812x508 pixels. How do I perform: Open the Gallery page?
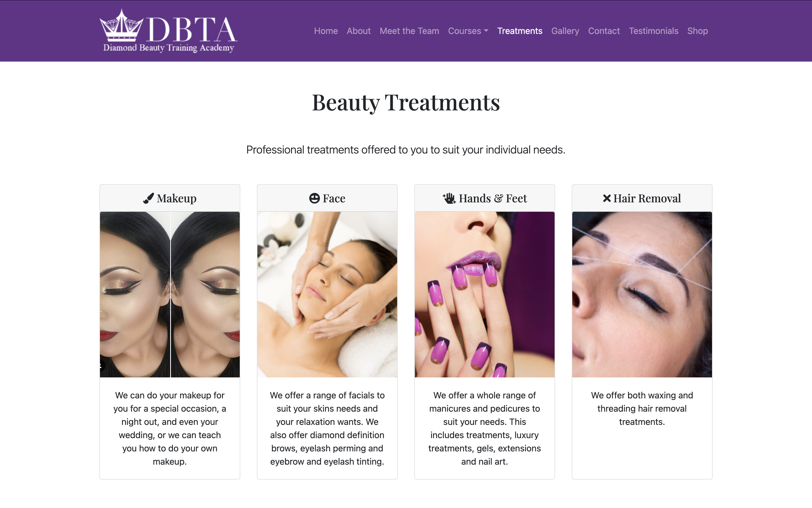coord(565,31)
